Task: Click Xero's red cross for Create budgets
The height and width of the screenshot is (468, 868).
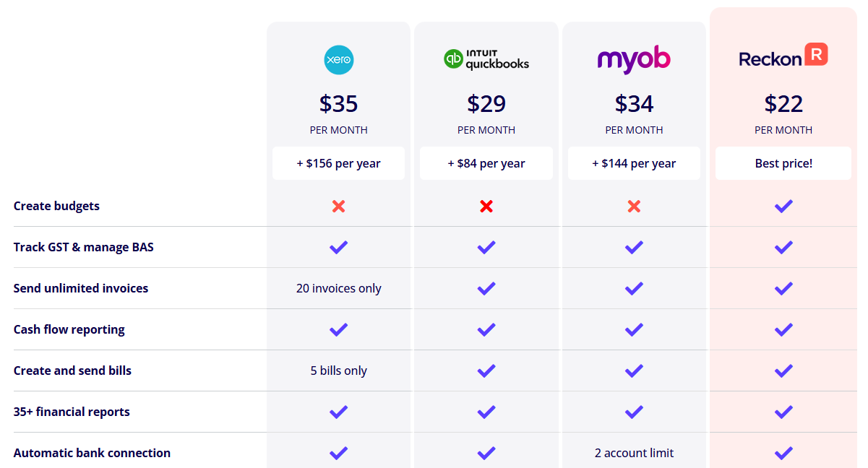Action: 338,207
